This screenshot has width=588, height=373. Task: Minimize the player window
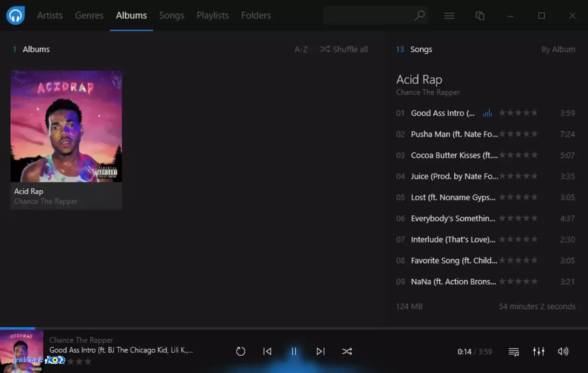point(511,16)
